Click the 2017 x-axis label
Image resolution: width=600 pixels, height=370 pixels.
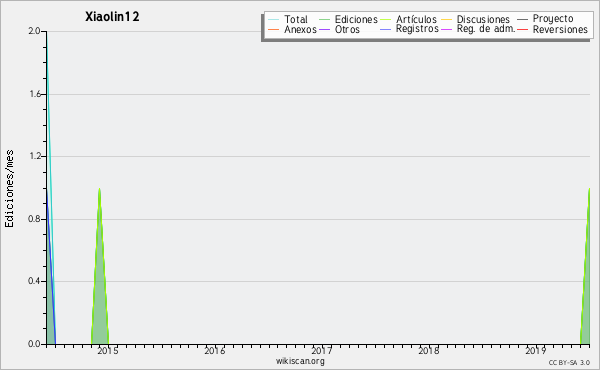click(x=322, y=350)
